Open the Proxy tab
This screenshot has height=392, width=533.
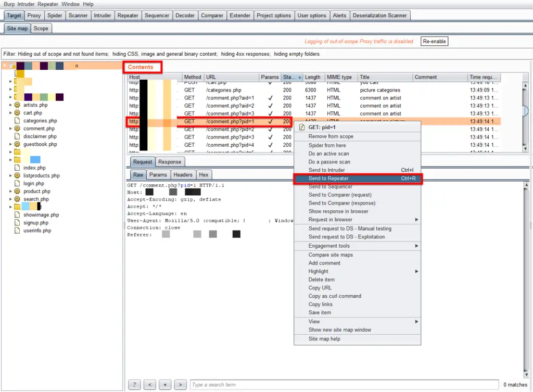(34, 16)
